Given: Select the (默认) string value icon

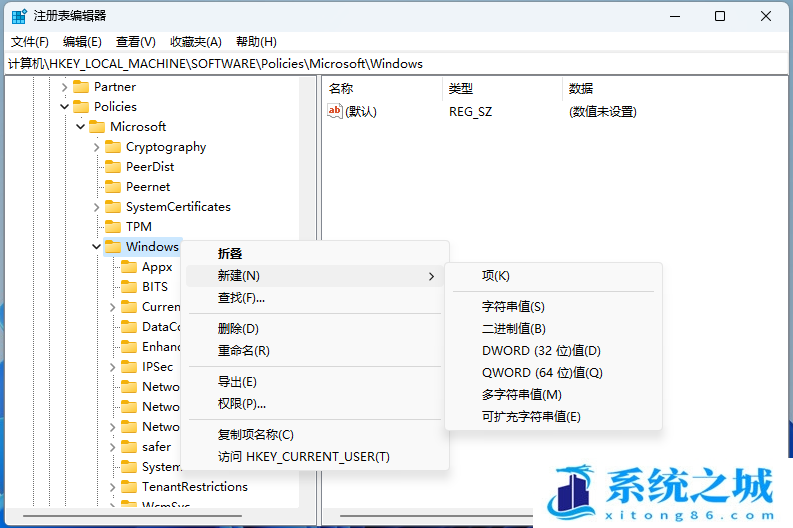Looking at the screenshot, I should coord(335,111).
